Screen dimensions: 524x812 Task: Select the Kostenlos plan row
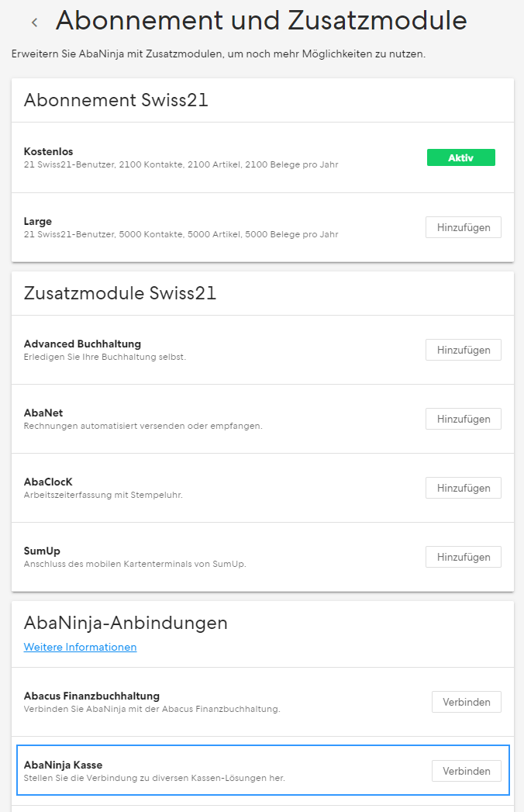click(x=263, y=157)
